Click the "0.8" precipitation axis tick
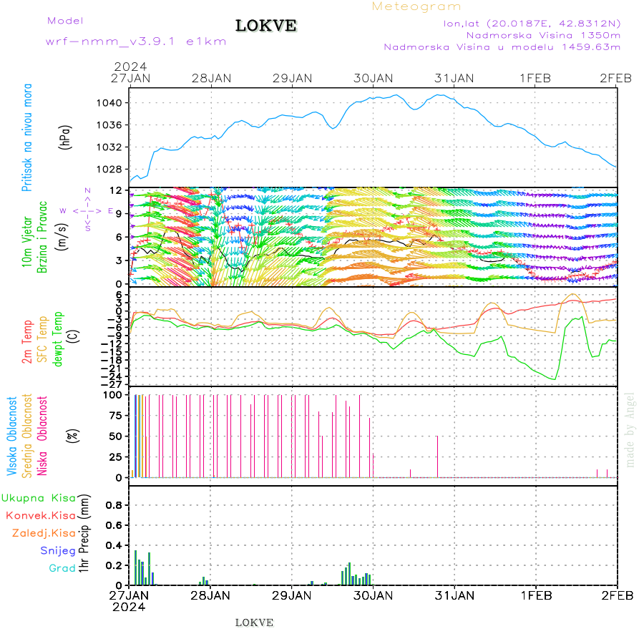Screen dimensions: 644x644 pos(114,505)
